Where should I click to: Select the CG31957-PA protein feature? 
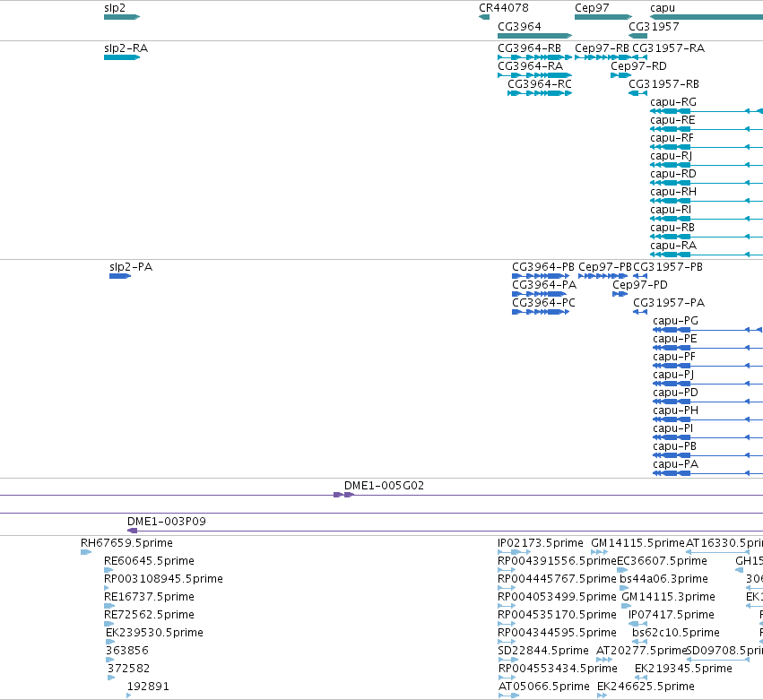[640, 312]
